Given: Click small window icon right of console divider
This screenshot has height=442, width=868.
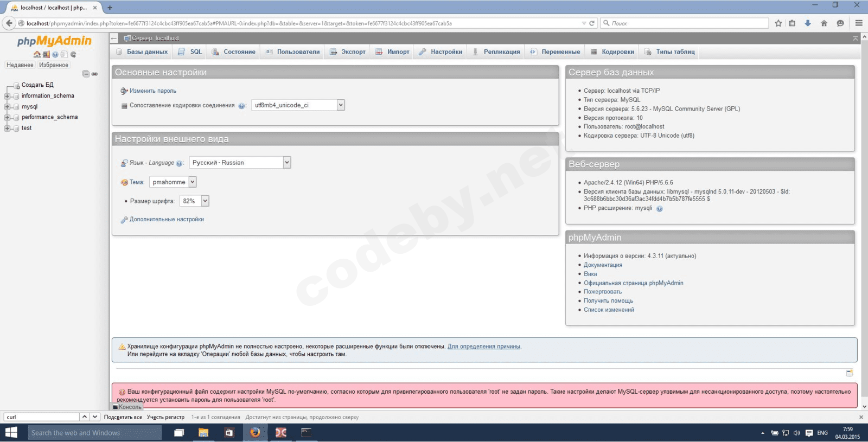Looking at the screenshot, I should coord(850,373).
